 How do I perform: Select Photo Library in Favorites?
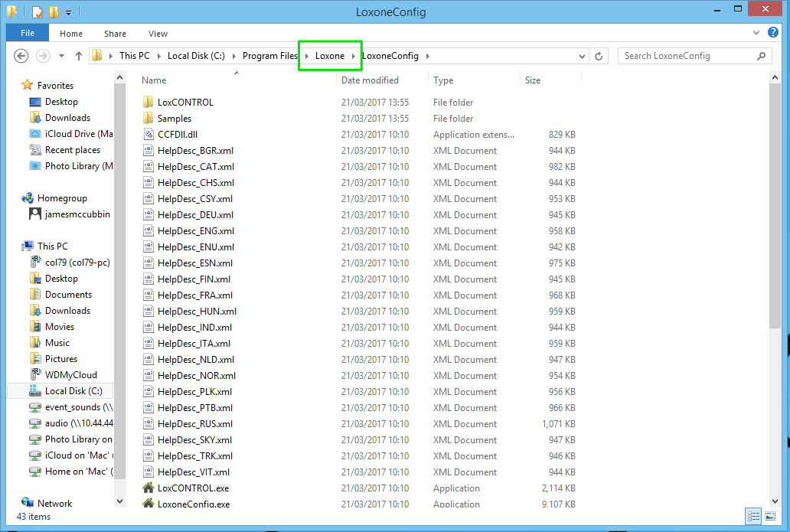coord(79,166)
